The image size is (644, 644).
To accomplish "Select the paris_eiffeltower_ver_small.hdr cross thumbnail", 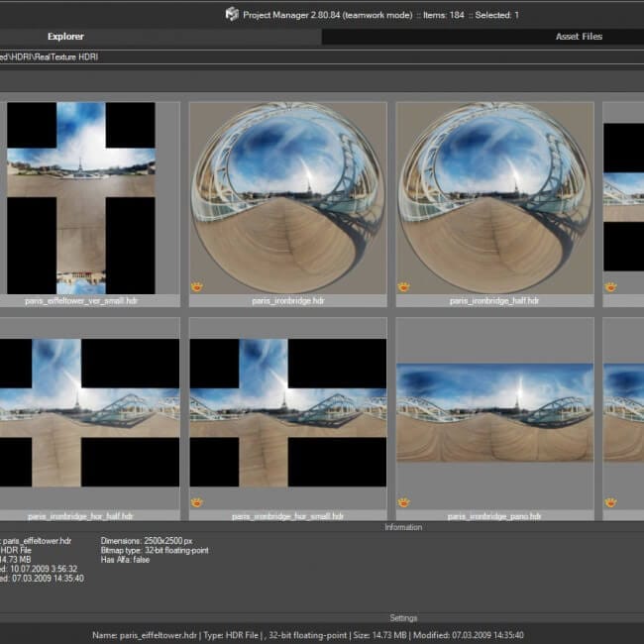I will coord(81,198).
